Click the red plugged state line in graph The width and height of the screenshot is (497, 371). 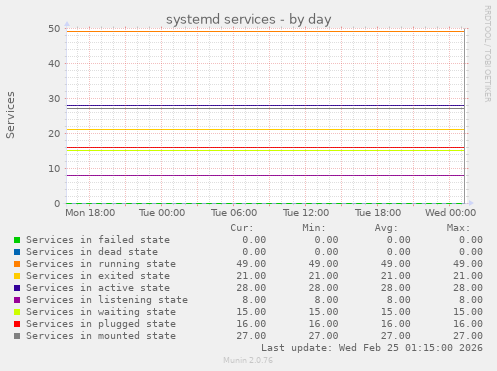click(265, 147)
